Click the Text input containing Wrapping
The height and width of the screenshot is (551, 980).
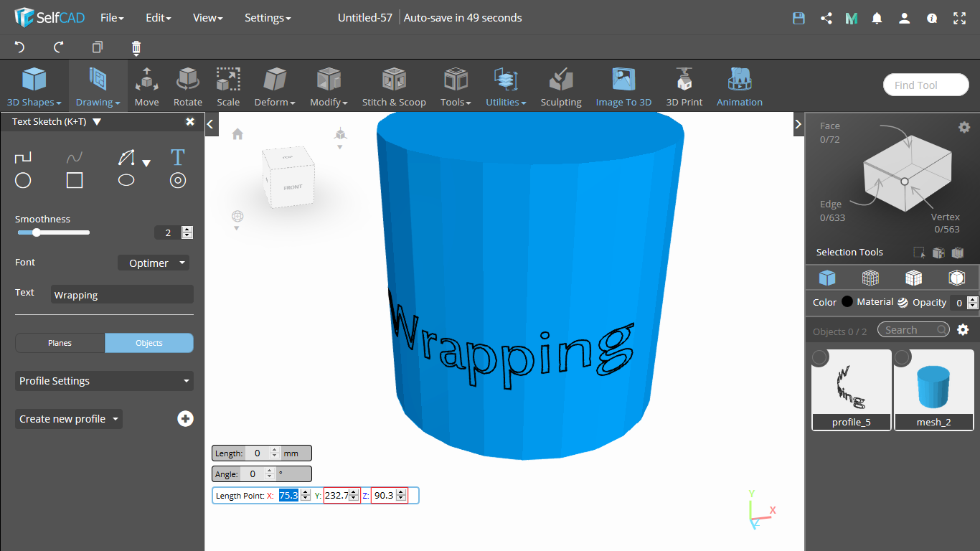(123, 295)
